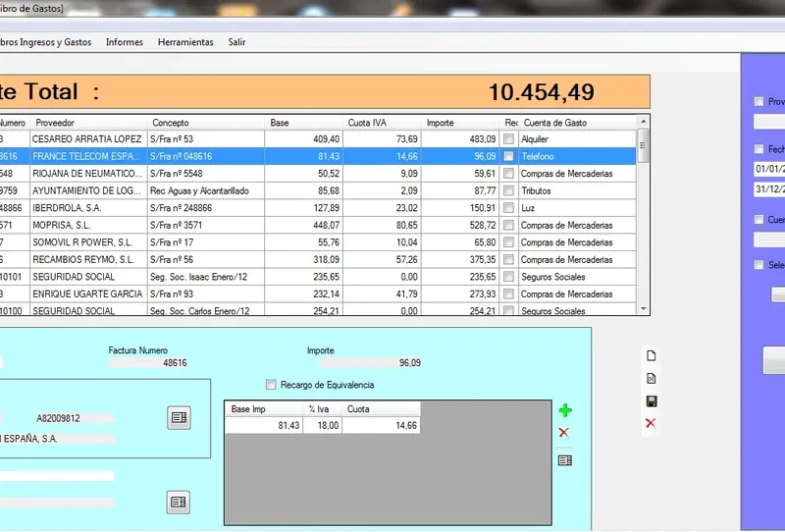Click scroll up arrow of expenses table
The height and width of the screenshot is (532, 785).
click(x=644, y=122)
